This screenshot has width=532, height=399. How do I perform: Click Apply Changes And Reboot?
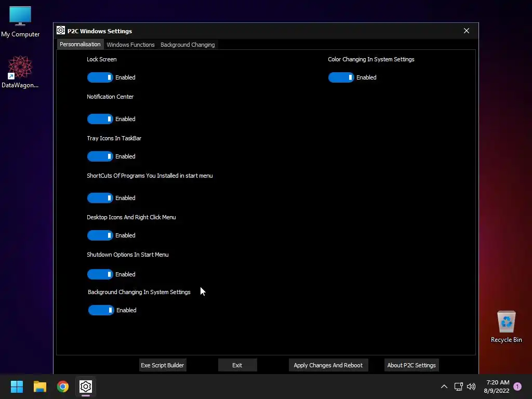pos(328,365)
